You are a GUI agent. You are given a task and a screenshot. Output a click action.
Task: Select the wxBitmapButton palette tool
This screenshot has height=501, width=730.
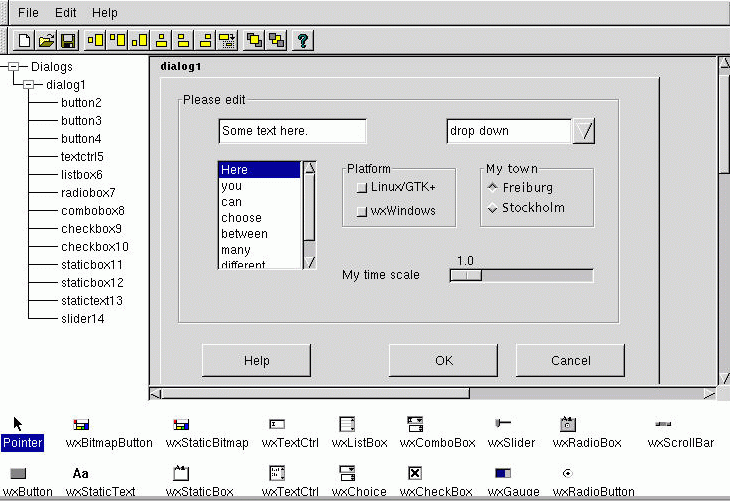[x=109, y=434]
